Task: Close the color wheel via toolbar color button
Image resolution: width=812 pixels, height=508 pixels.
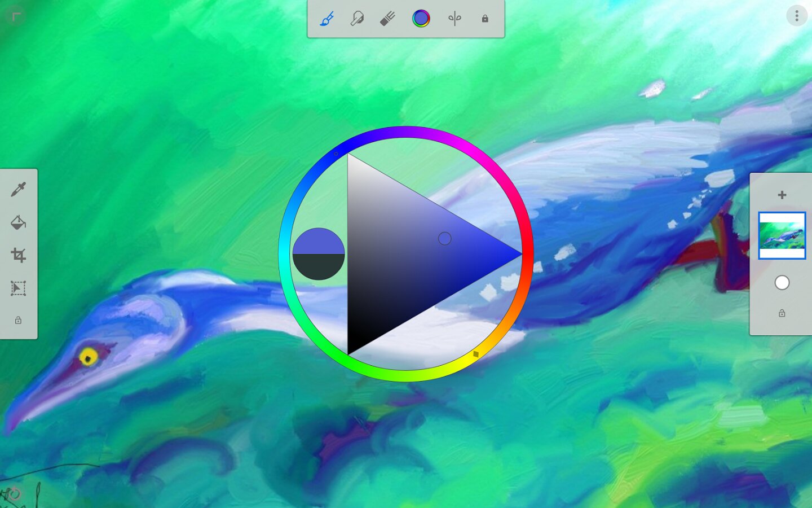Action: tap(421, 19)
